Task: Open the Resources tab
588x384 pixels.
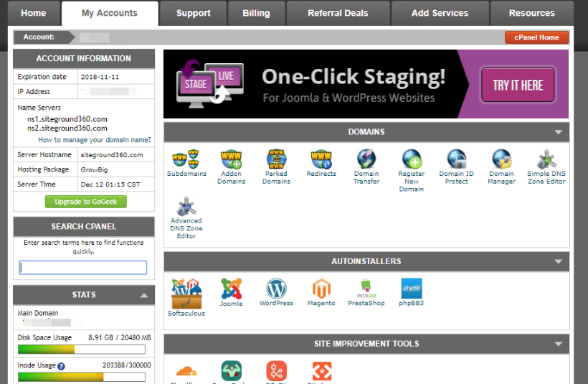Action: [x=532, y=13]
